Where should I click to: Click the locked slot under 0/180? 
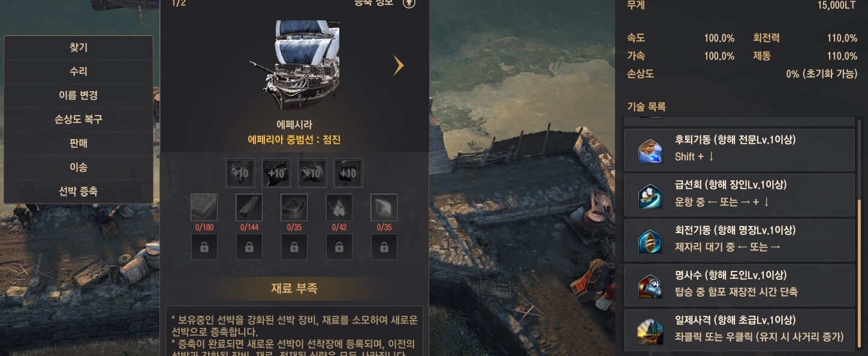[204, 247]
